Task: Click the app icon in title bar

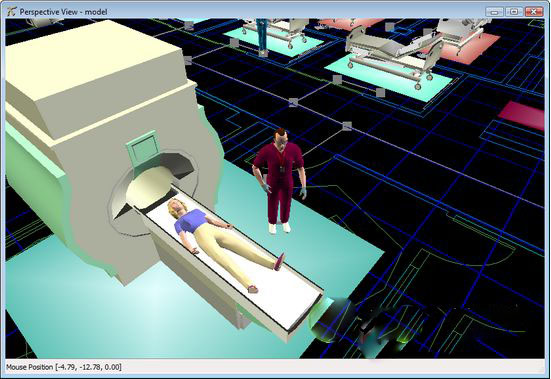Action: tap(11, 12)
